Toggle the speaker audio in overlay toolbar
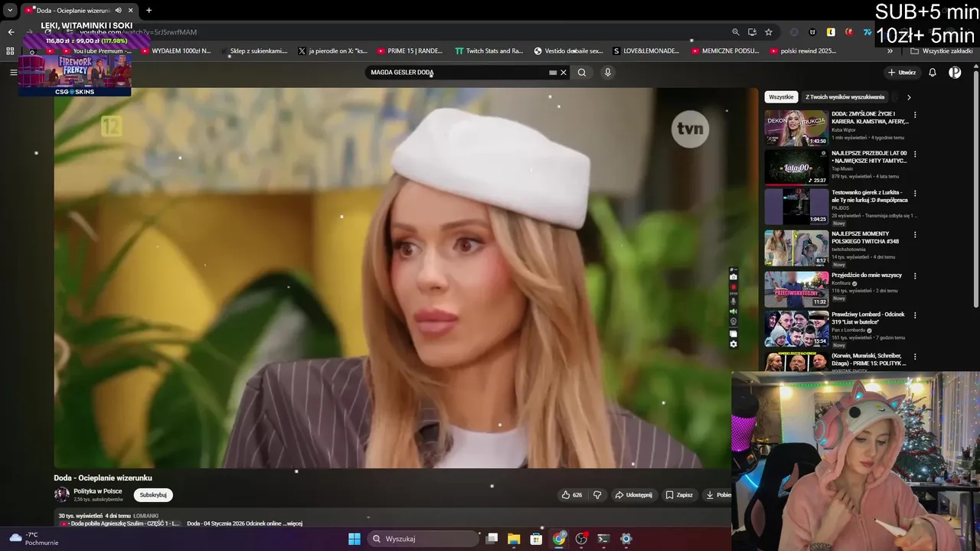 pos(733,311)
